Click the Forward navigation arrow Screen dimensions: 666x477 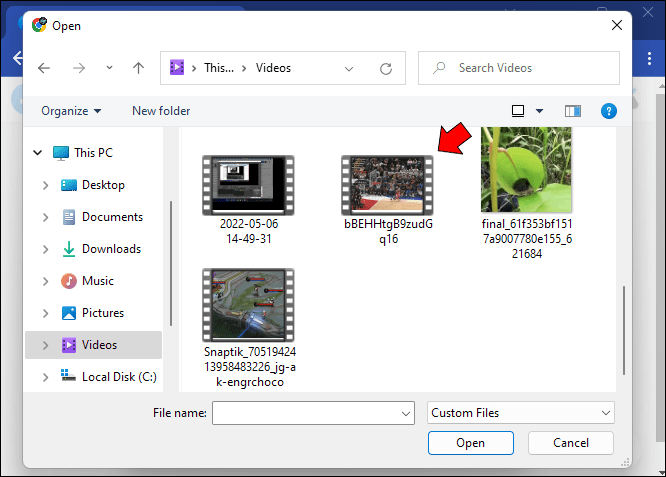point(79,68)
